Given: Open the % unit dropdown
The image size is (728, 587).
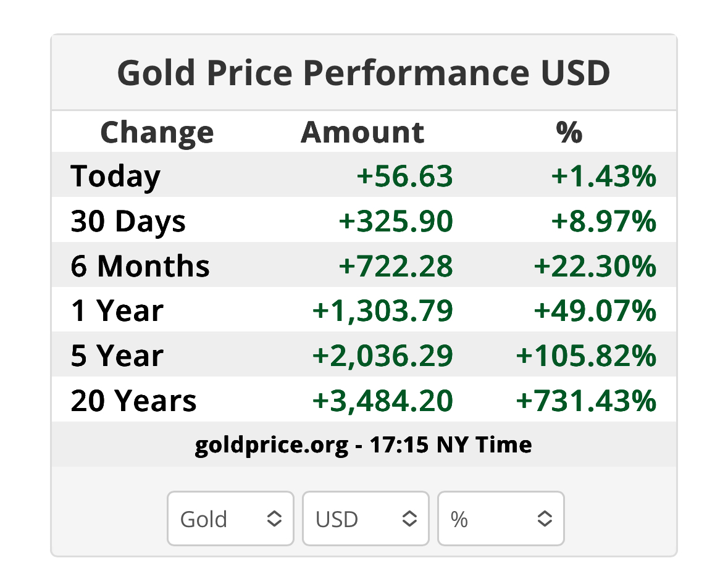Looking at the screenshot, I should (501, 519).
